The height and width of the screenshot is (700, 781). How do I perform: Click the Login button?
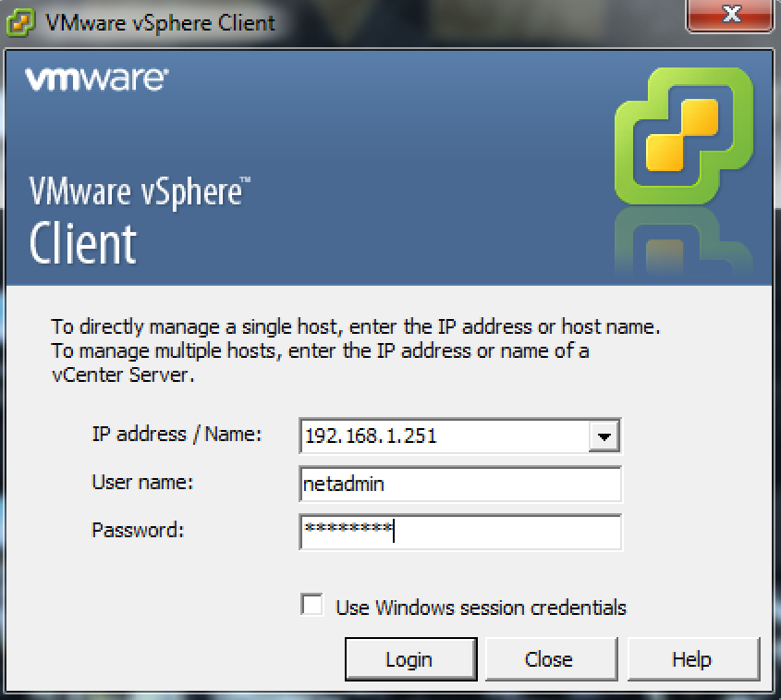pos(411,659)
